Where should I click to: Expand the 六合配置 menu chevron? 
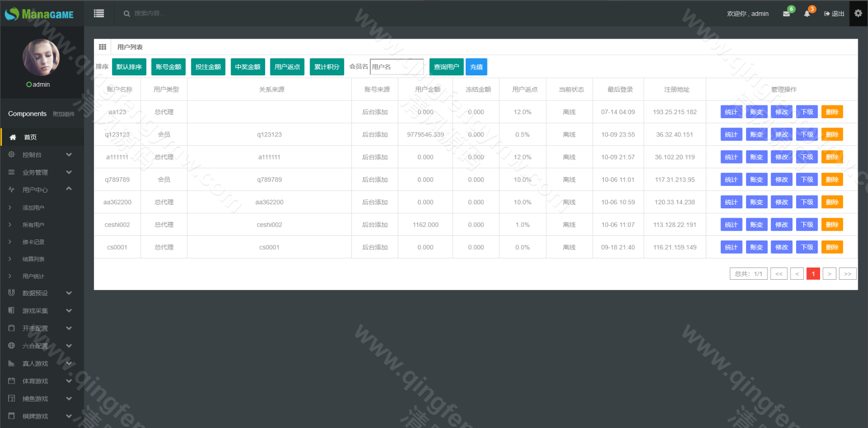coord(69,345)
